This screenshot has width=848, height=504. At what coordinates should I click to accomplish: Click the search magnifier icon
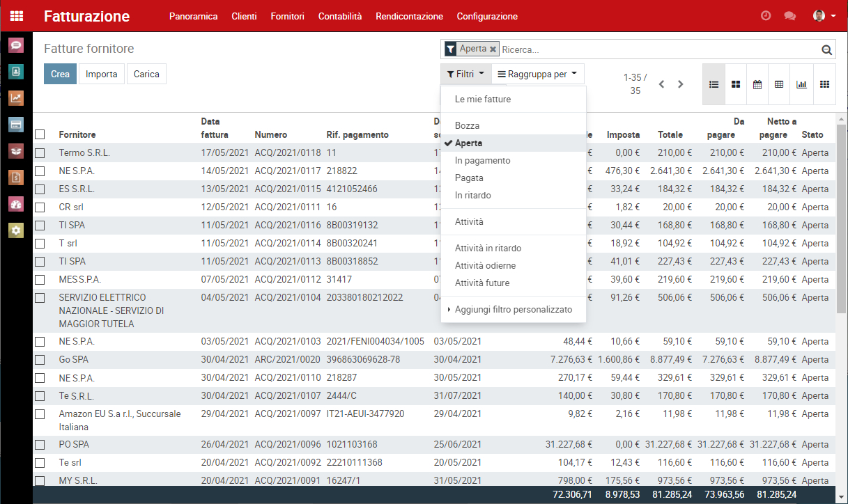click(x=827, y=49)
